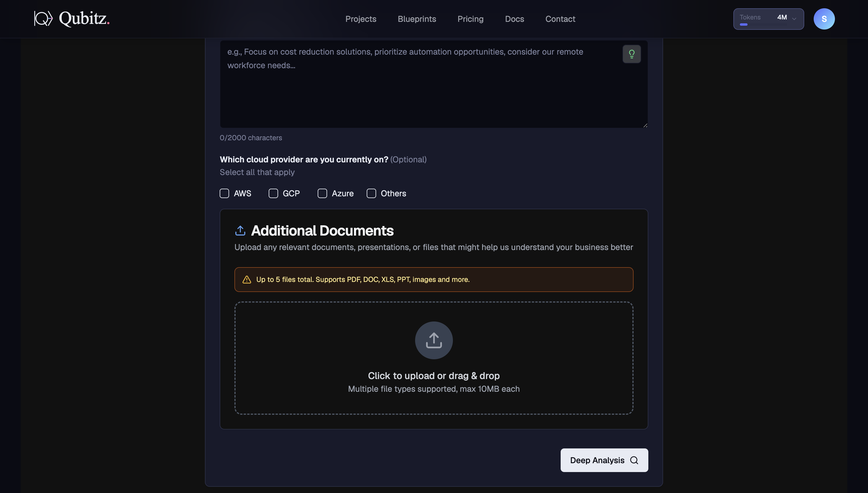The height and width of the screenshot is (493, 868).
Task: Open the Contact page
Action: [560, 19]
